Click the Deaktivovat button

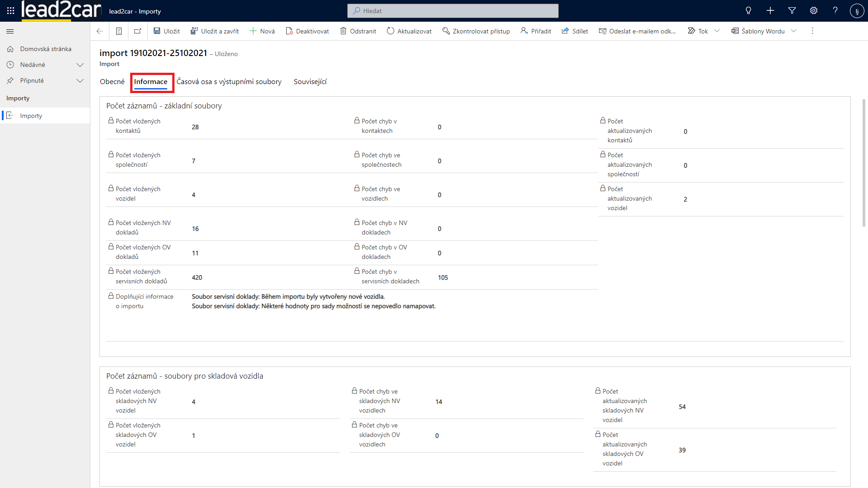tap(307, 31)
